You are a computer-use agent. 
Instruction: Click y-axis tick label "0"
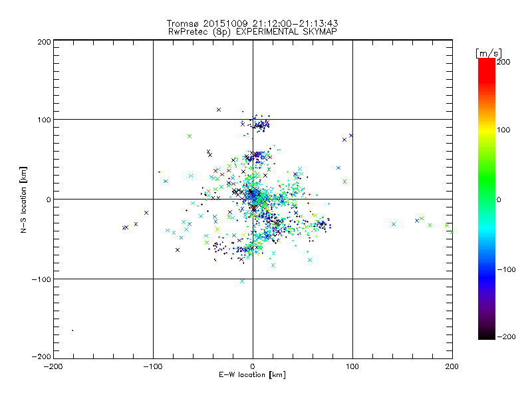tap(49, 199)
